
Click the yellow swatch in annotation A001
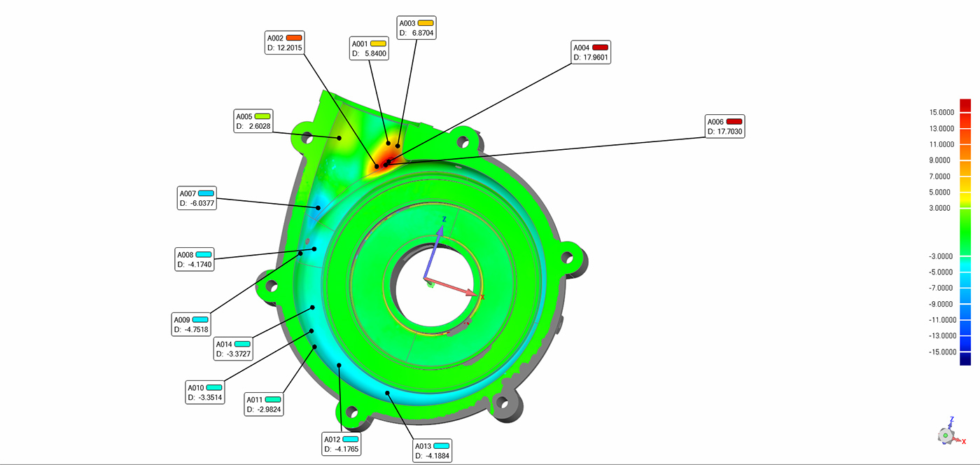coord(378,43)
